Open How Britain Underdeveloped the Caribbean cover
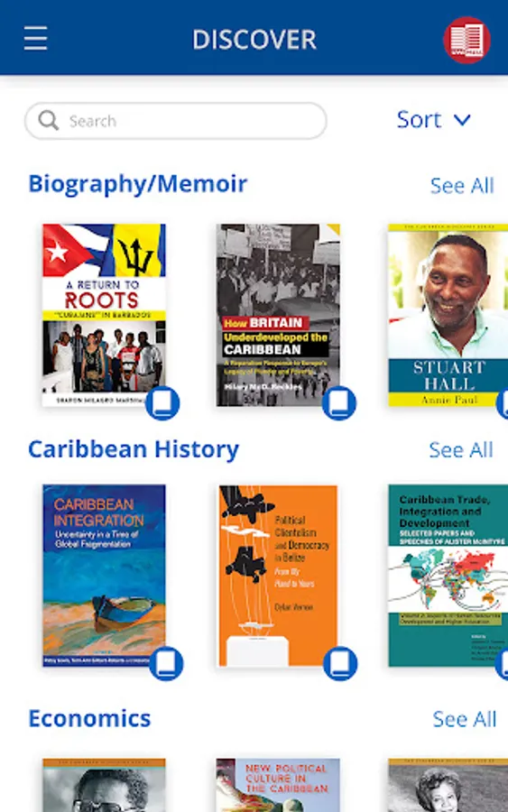The width and height of the screenshot is (508, 812). pyautogui.click(x=278, y=315)
